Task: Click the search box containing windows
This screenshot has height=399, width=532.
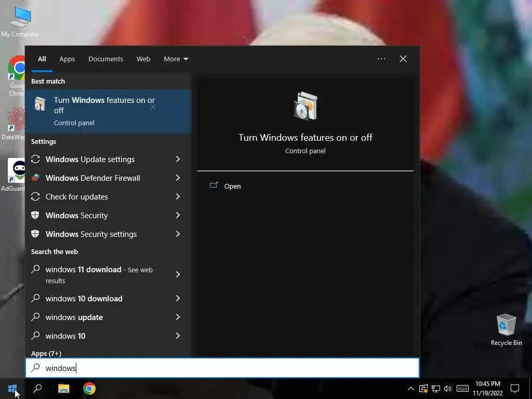Action: [x=222, y=368]
